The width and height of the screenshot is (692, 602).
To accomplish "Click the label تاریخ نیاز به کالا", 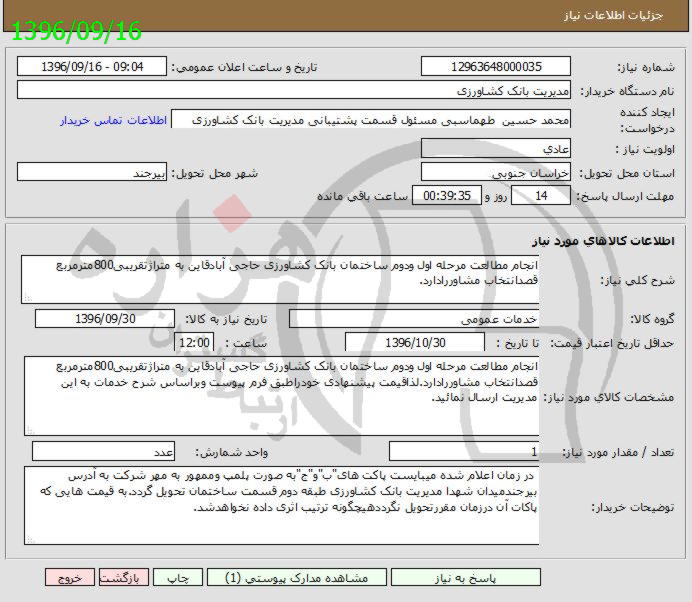I will point(226,319).
